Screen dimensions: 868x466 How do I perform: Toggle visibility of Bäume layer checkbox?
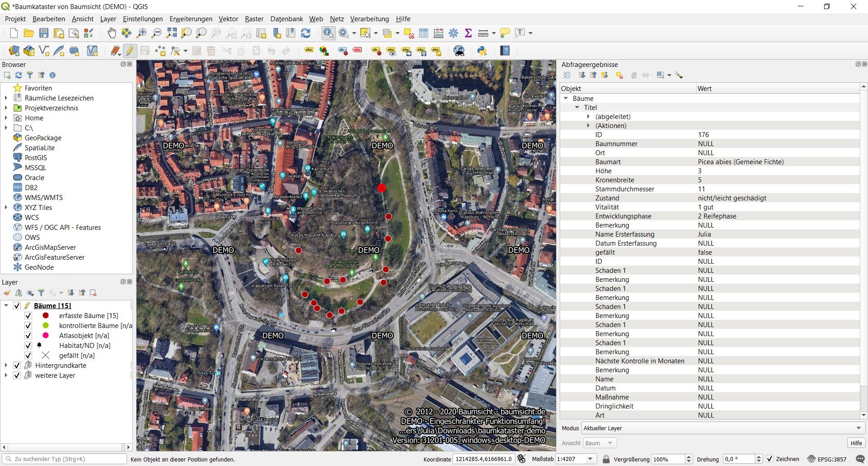(x=17, y=305)
